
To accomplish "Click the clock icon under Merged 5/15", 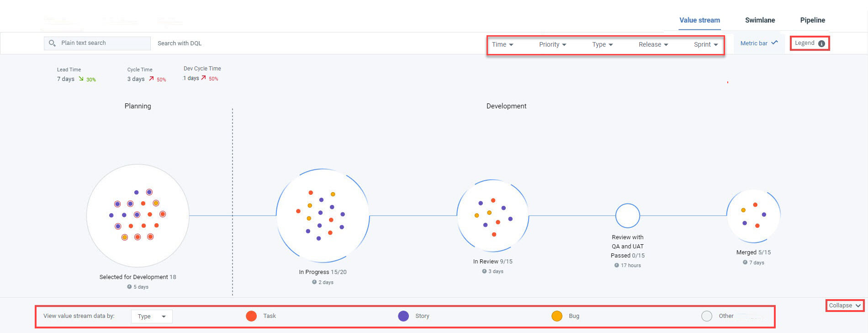I will 745,263.
